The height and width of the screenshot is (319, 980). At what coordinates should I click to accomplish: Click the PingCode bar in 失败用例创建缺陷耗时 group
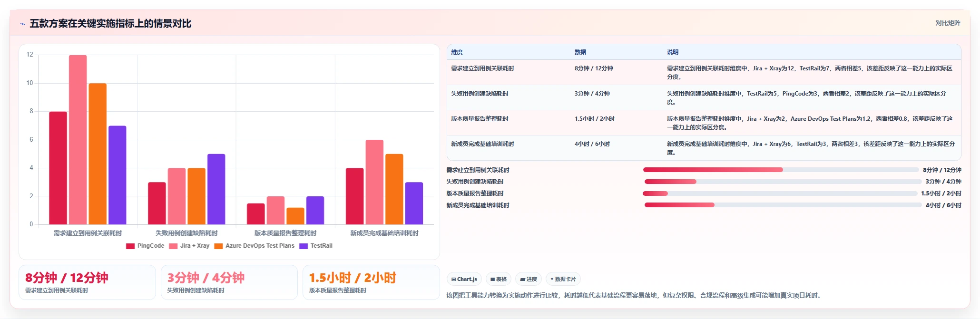[157, 203]
